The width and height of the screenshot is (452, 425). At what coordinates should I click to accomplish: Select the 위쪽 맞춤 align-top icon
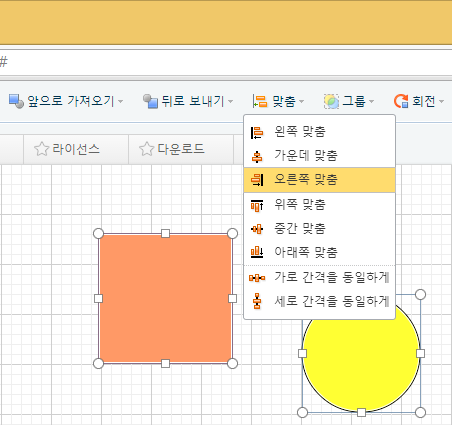[257, 205]
